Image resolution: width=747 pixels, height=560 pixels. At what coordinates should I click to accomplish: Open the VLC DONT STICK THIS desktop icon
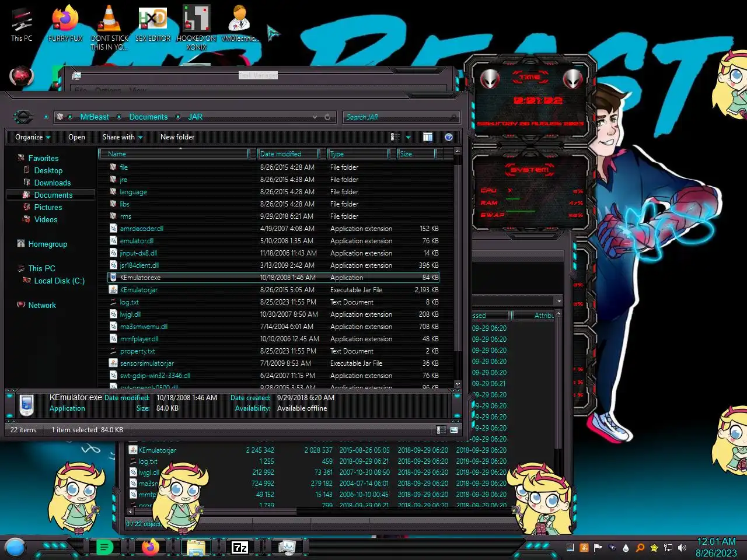pyautogui.click(x=109, y=27)
